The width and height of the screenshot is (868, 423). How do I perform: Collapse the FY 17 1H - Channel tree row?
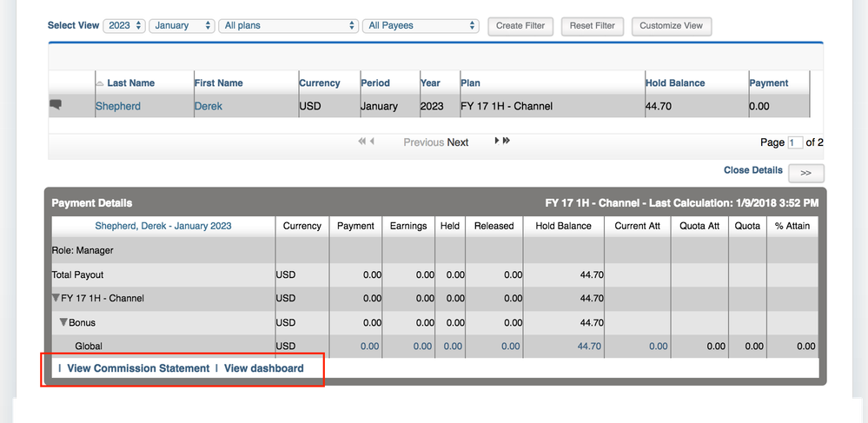(56, 298)
